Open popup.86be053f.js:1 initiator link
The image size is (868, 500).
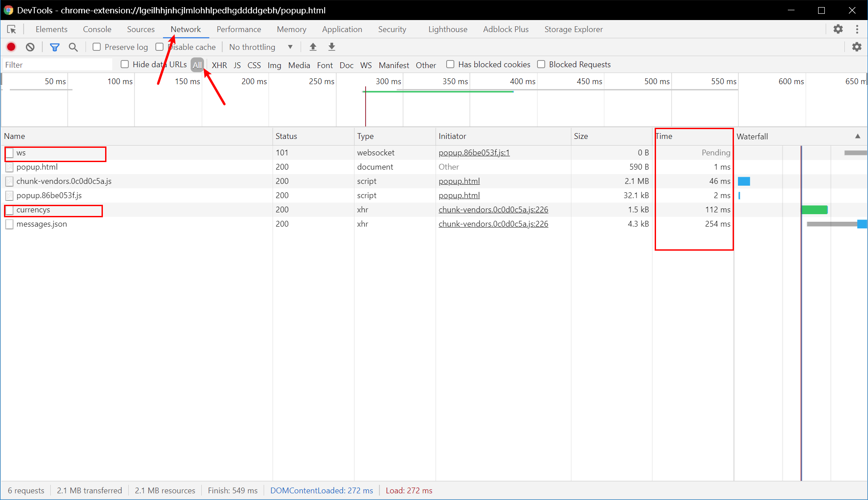474,153
